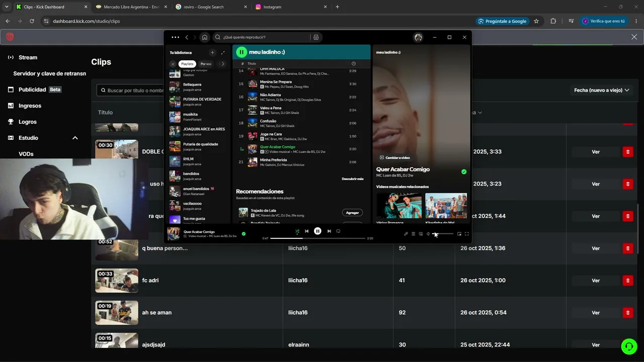This screenshot has width=644, height=362.
Task: Create a new playlist with the plus icon
Action: click(212, 52)
